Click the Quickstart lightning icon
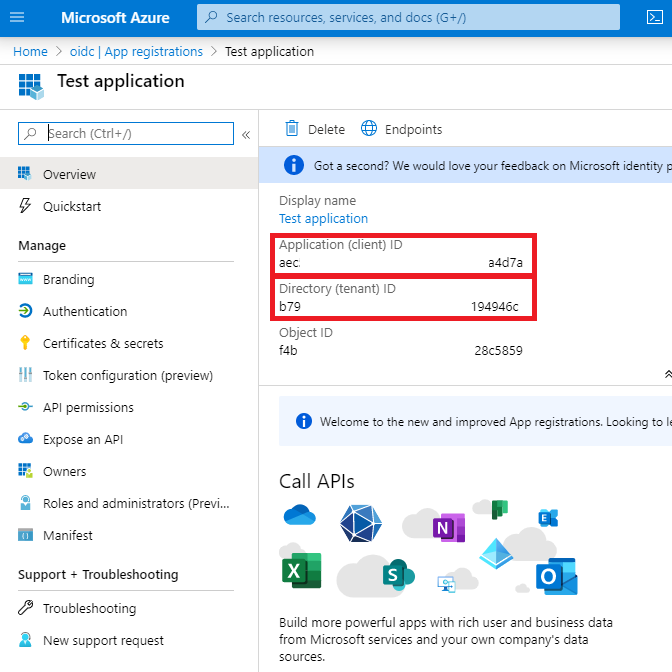Screen dimensions: 672x672 point(25,206)
